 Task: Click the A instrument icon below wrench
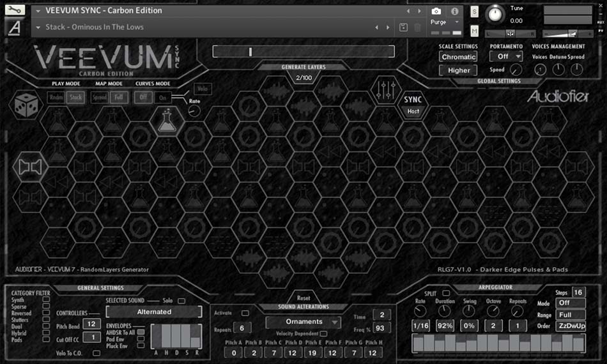[x=15, y=27]
